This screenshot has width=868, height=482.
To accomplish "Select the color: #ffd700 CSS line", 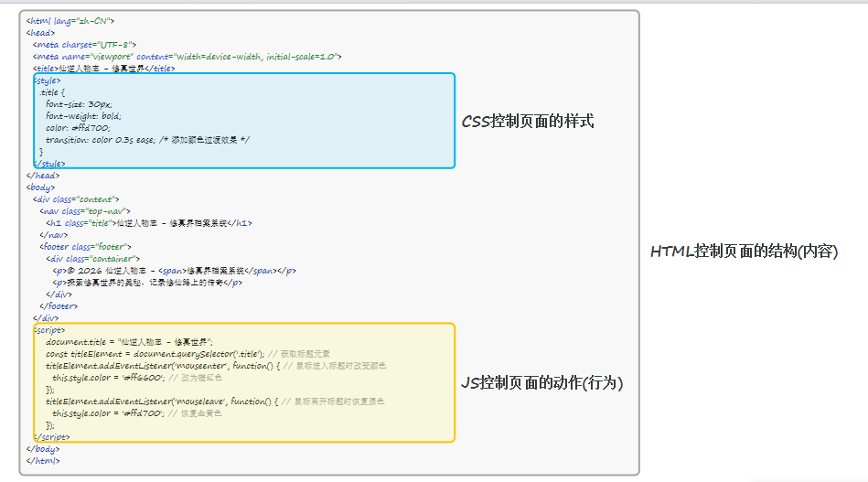I will 78,128.
